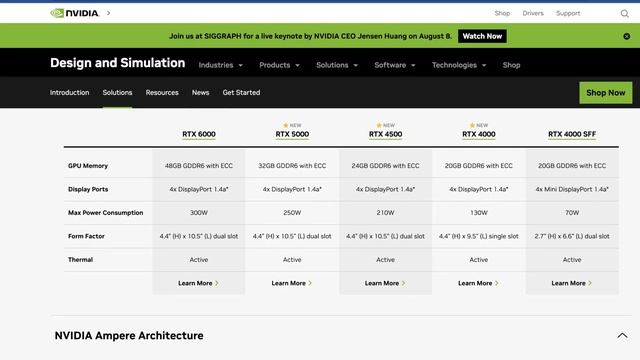
Task: Open the Shop link in top bar
Action: point(502,13)
